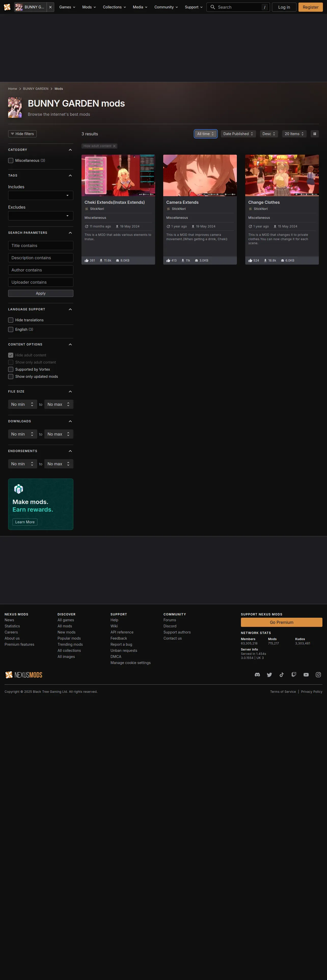Enable the Hide translations checkbox
327x980 pixels.
[x=11, y=320]
